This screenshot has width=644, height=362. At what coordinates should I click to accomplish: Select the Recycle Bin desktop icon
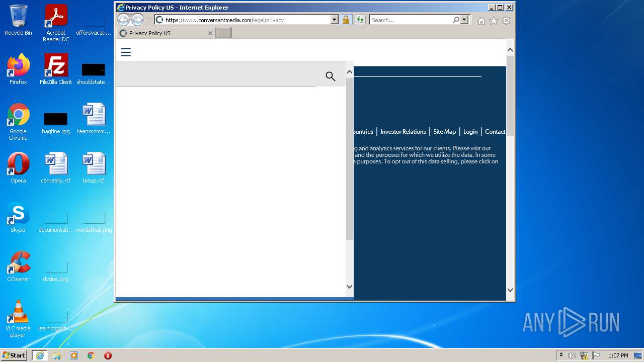pyautogui.click(x=18, y=20)
